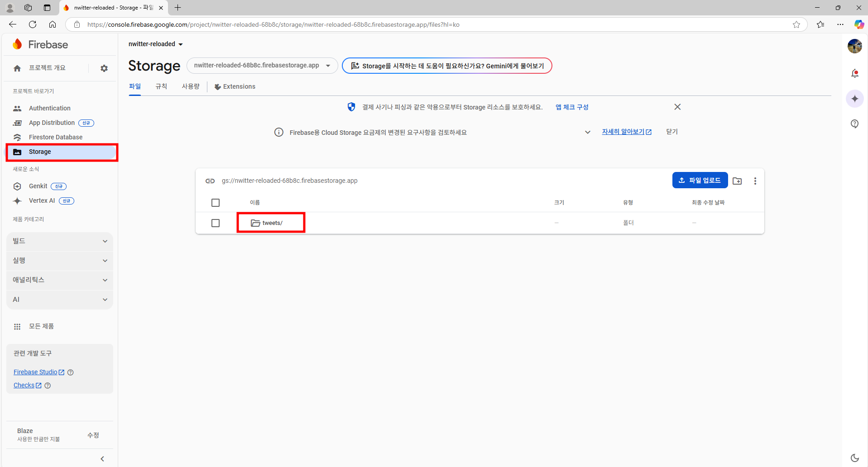
Task: Click 수정 to modify Blaze plan
Action: click(x=93, y=435)
